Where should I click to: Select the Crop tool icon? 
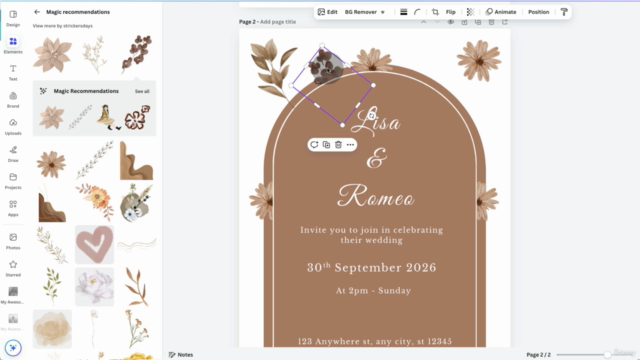point(435,12)
